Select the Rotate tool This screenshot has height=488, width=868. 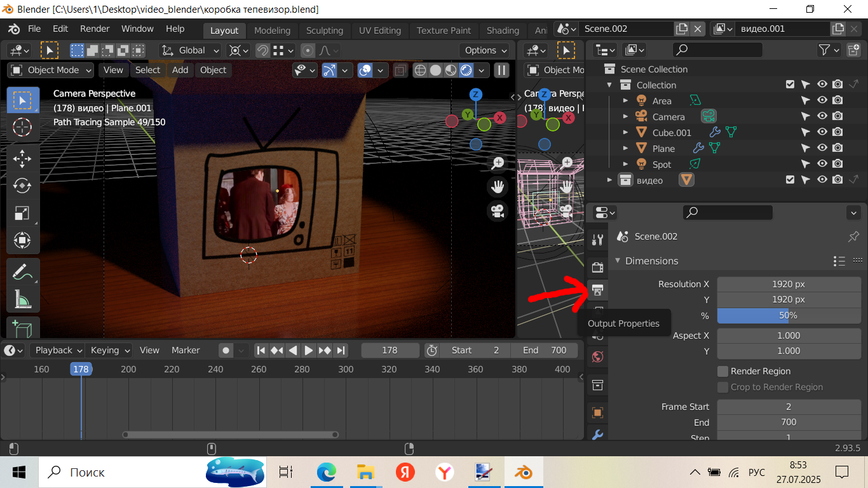point(22,186)
